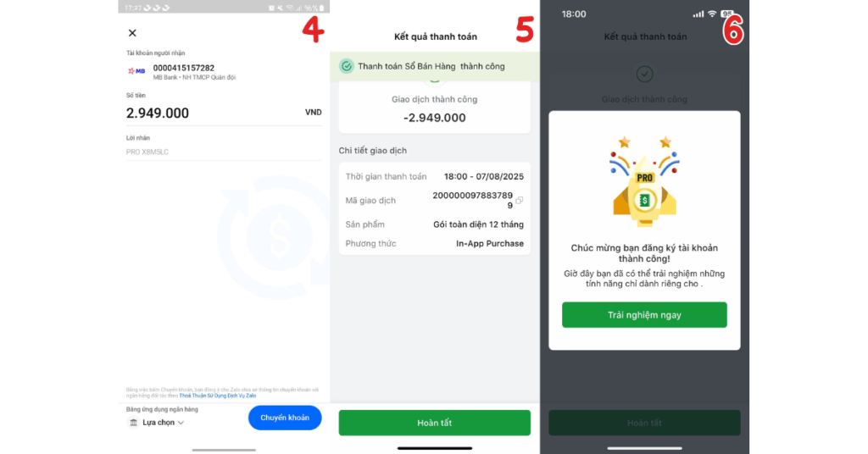Edit the 2.949.000 amount field
Screen dimensions: 868x454
pos(224,113)
